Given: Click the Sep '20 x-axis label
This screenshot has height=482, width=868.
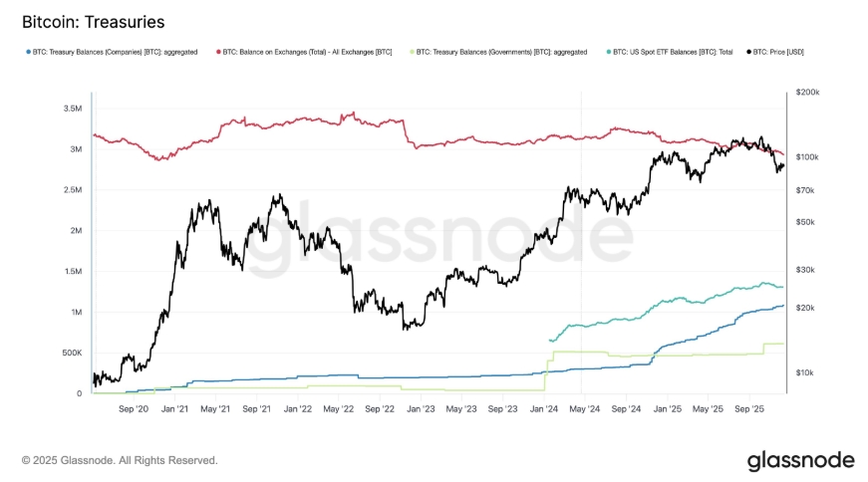Looking at the screenshot, I should pos(134,409).
